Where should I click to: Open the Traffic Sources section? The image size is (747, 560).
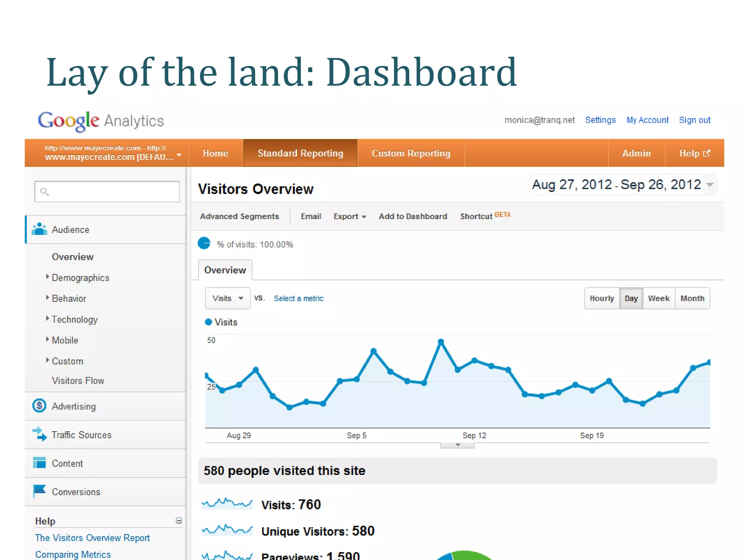[x=106, y=435]
